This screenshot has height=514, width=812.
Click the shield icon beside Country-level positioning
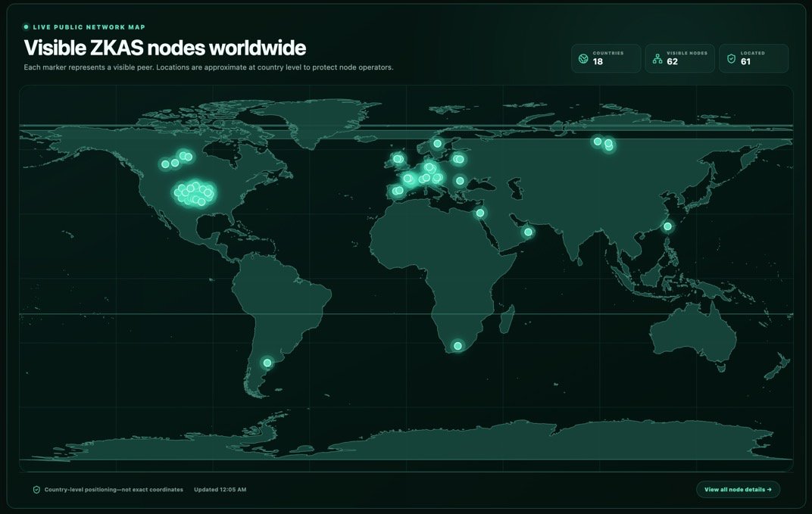pyautogui.click(x=36, y=490)
